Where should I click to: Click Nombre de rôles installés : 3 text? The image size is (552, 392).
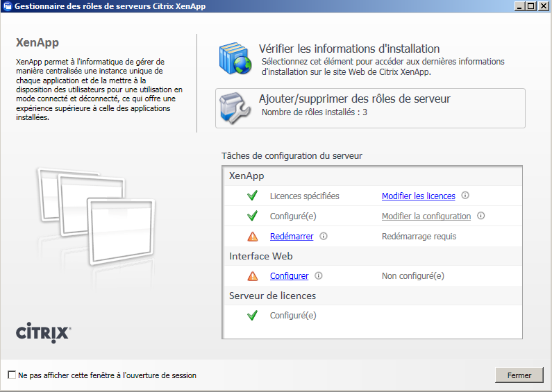(x=315, y=112)
